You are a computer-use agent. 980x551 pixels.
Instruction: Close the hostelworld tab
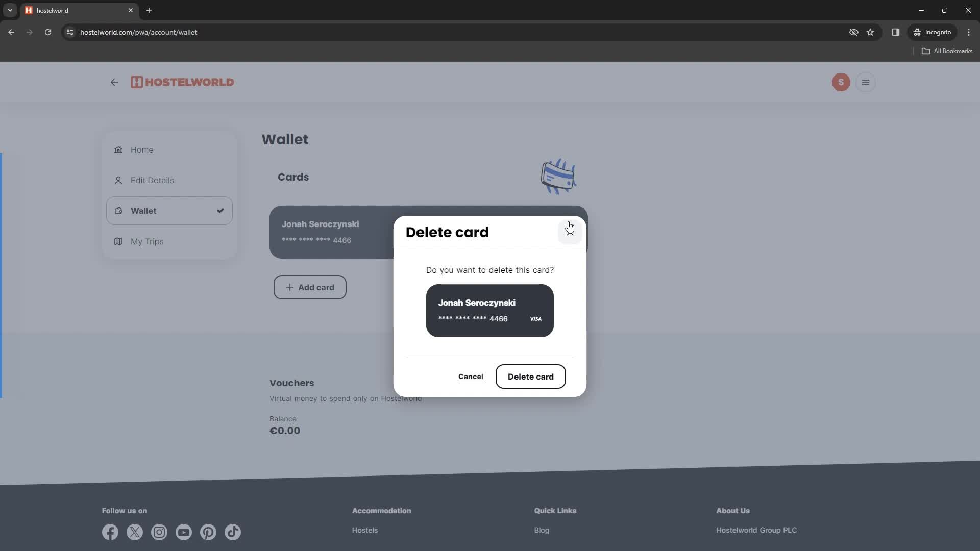131,10
